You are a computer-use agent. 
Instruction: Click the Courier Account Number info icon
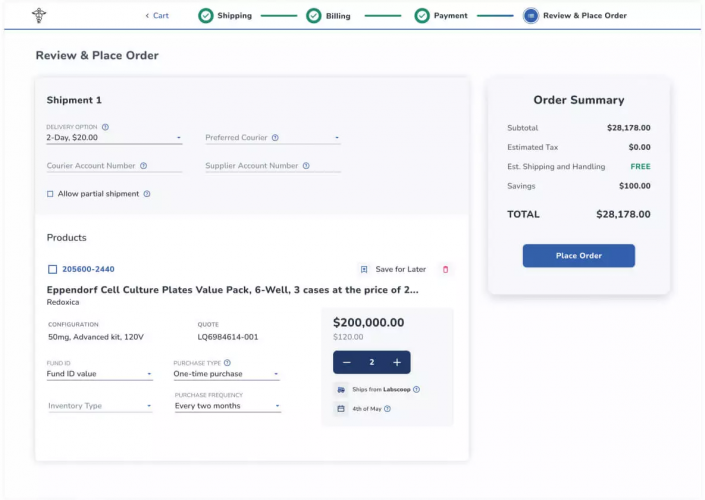tap(143, 166)
